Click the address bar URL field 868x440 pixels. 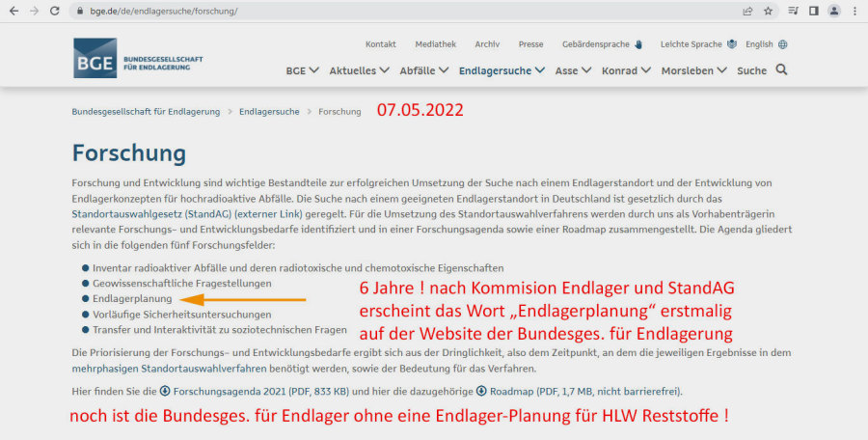[x=386, y=11]
